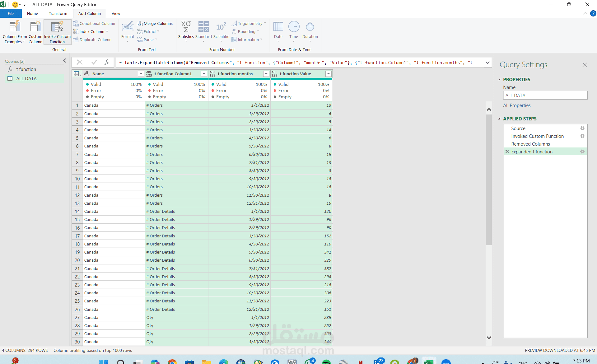Edit the query Name field
Viewport: 597px width, 364px height.
545,95
